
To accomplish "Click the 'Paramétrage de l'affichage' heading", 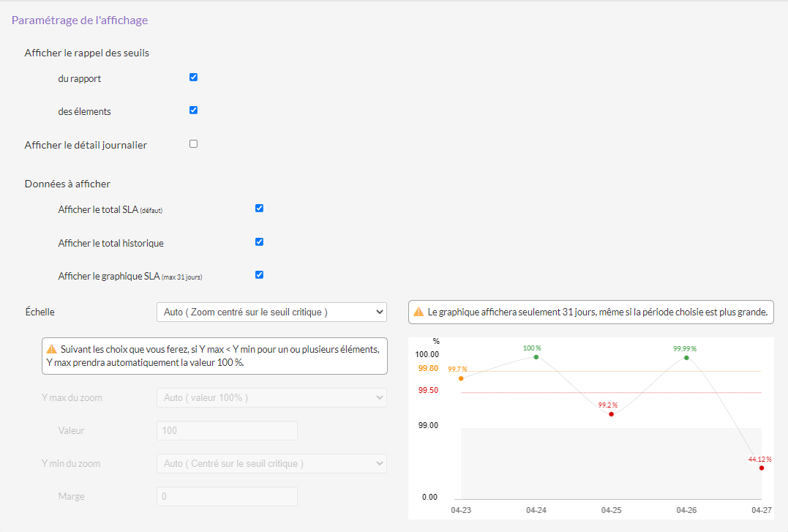I will [x=80, y=20].
